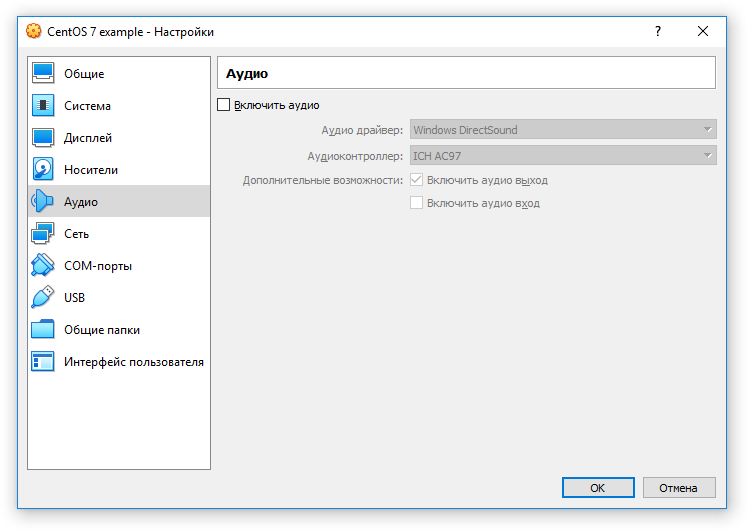Select the Система chip icon
Image resolution: width=748 pixels, height=531 pixels.
pyautogui.click(x=43, y=105)
